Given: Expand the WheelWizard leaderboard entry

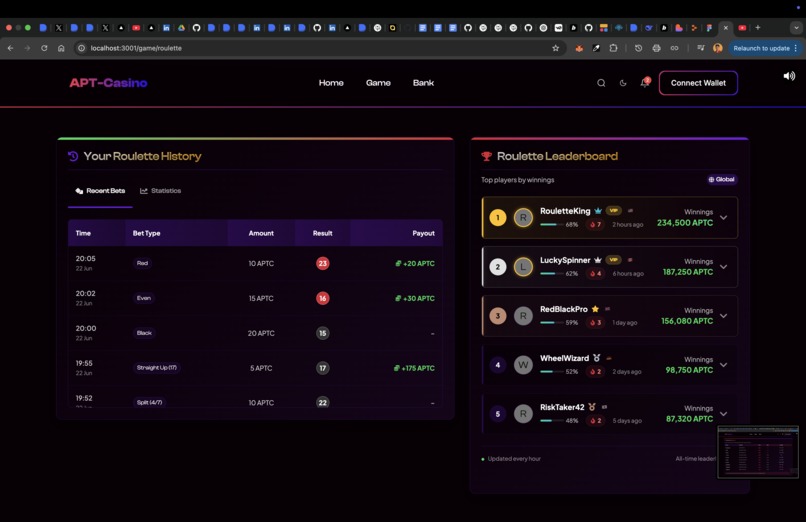Looking at the screenshot, I should [723, 365].
